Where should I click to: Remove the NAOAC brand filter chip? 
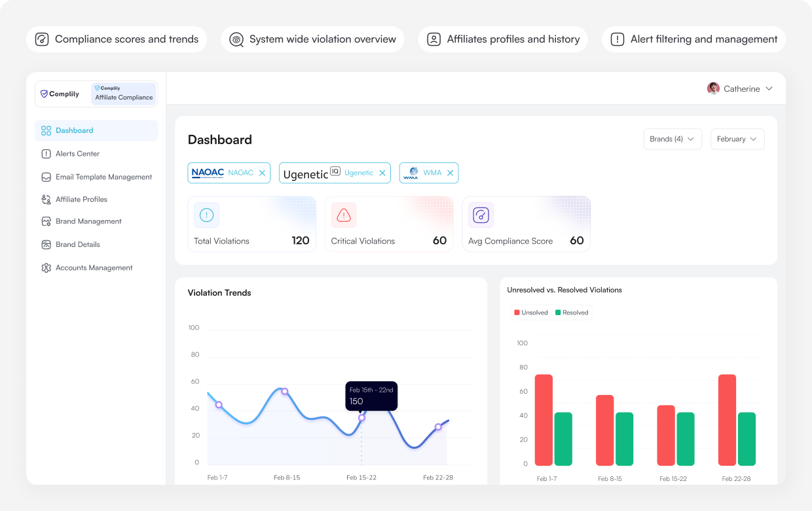point(262,173)
